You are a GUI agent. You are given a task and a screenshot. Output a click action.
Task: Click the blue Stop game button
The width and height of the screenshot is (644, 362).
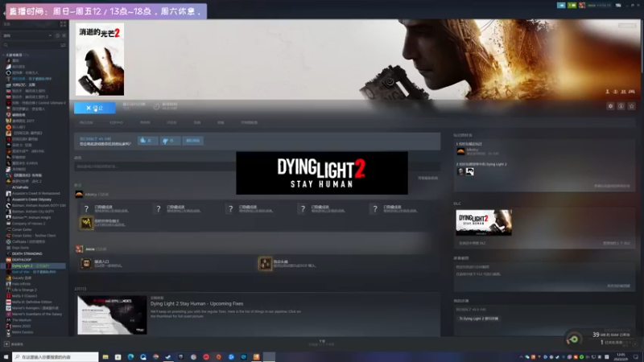tap(94, 108)
